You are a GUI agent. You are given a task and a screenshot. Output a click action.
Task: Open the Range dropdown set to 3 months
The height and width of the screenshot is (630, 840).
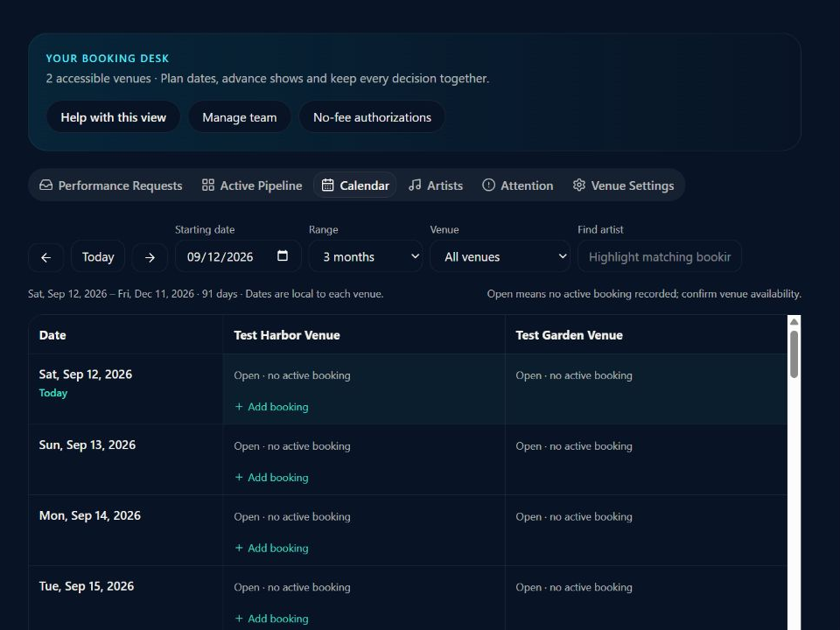[366, 257]
